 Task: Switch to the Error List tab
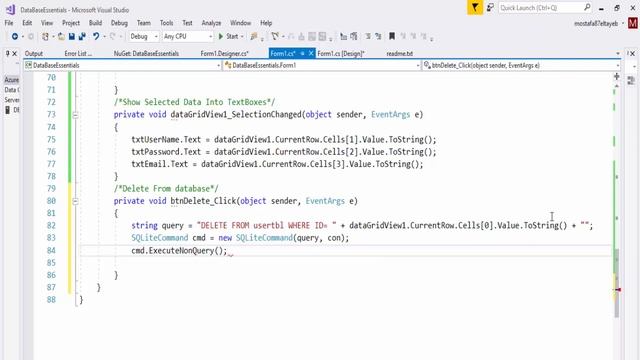(78, 53)
